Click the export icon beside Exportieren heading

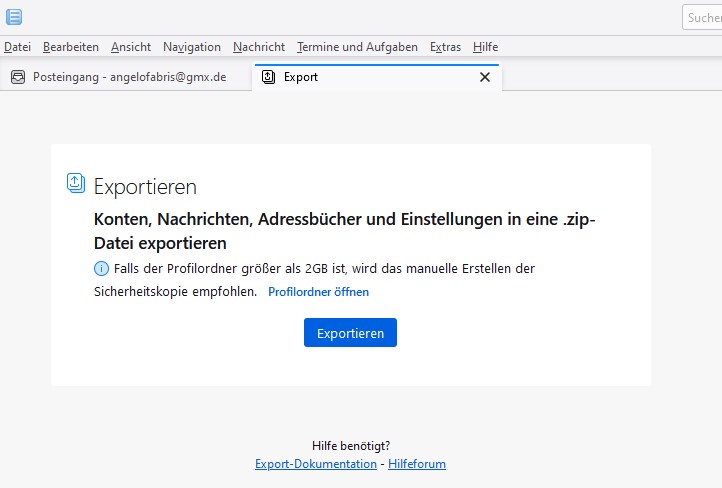pos(76,183)
